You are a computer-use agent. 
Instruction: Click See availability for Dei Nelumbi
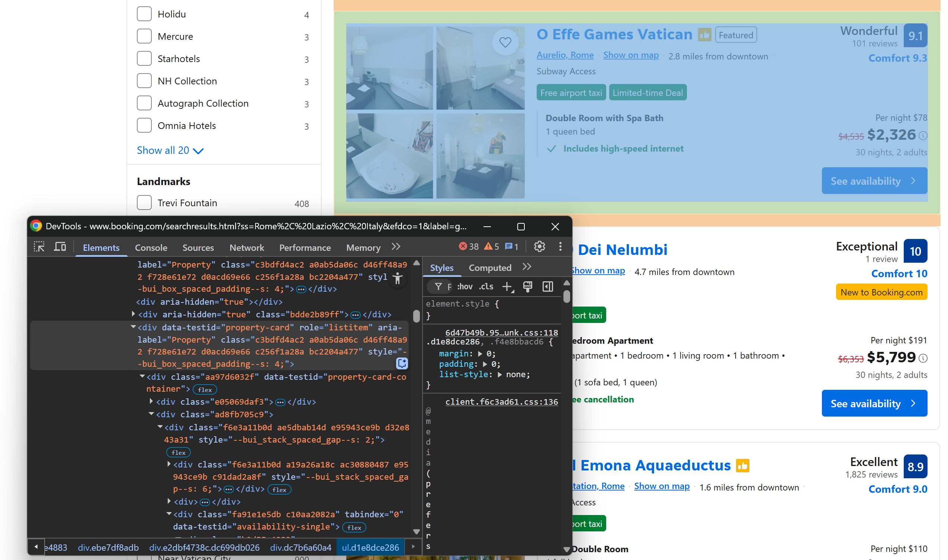[x=874, y=404]
